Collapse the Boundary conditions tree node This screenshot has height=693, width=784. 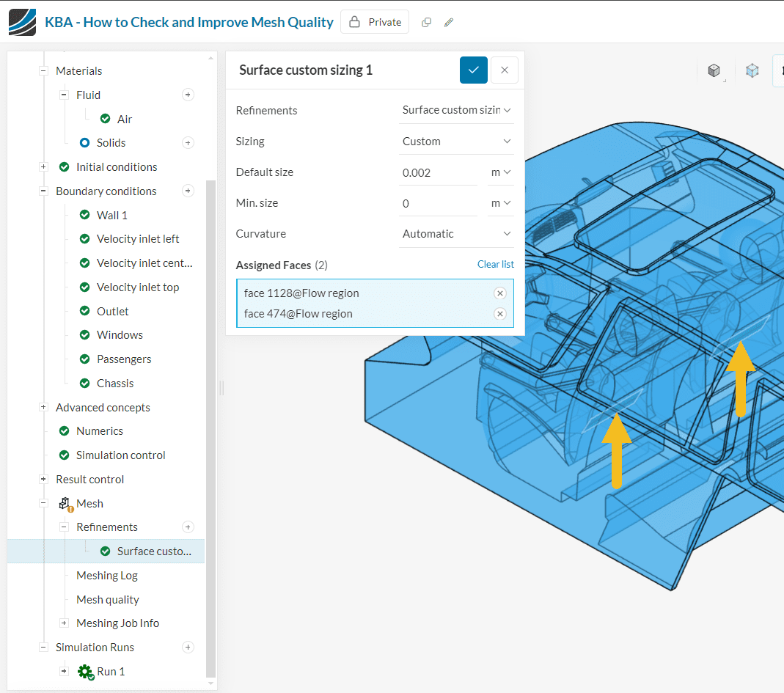[x=43, y=191]
